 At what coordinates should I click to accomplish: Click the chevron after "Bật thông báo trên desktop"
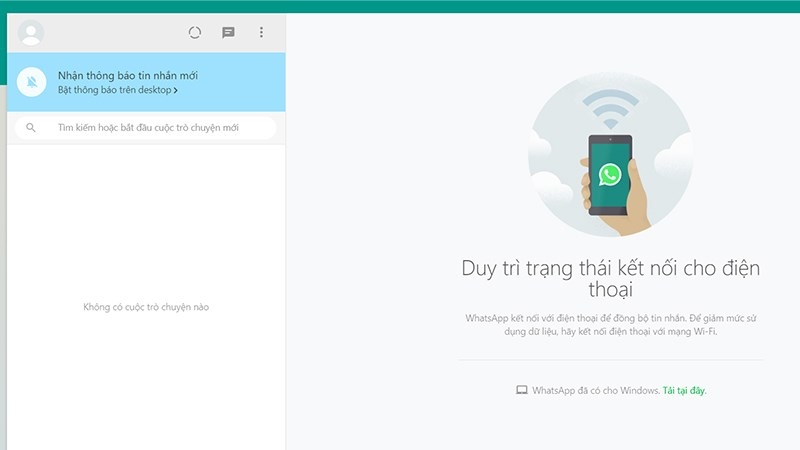coord(176,90)
